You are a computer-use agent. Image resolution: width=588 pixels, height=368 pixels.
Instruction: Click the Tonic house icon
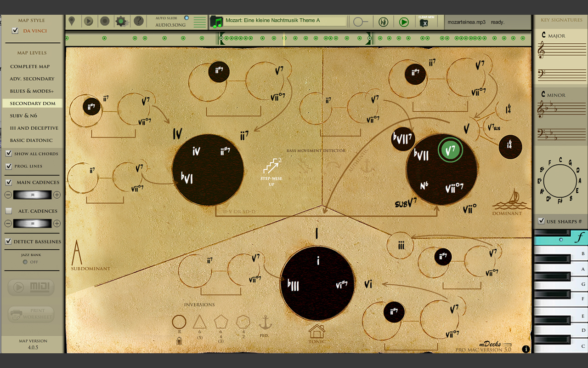317,331
